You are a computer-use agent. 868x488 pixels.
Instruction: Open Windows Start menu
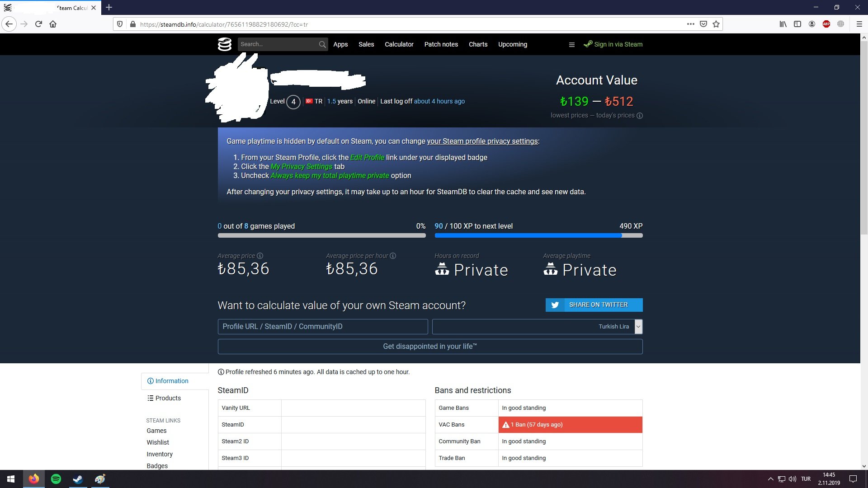pos(11,479)
